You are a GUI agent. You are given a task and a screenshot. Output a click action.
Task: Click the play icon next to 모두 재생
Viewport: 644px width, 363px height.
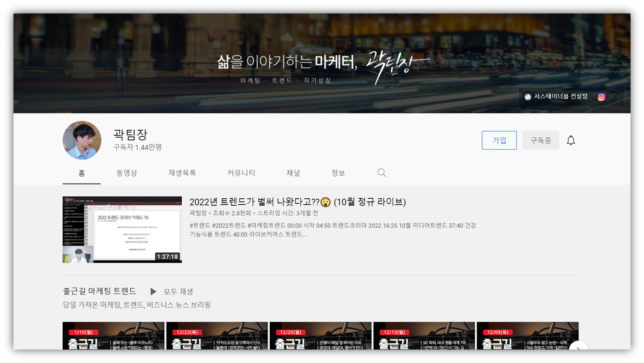point(153,291)
